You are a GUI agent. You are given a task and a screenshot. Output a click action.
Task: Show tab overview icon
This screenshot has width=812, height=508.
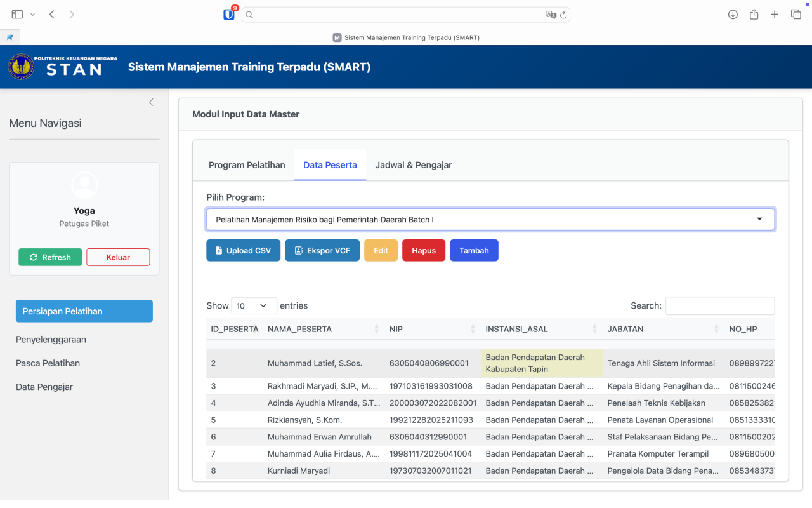click(796, 14)
